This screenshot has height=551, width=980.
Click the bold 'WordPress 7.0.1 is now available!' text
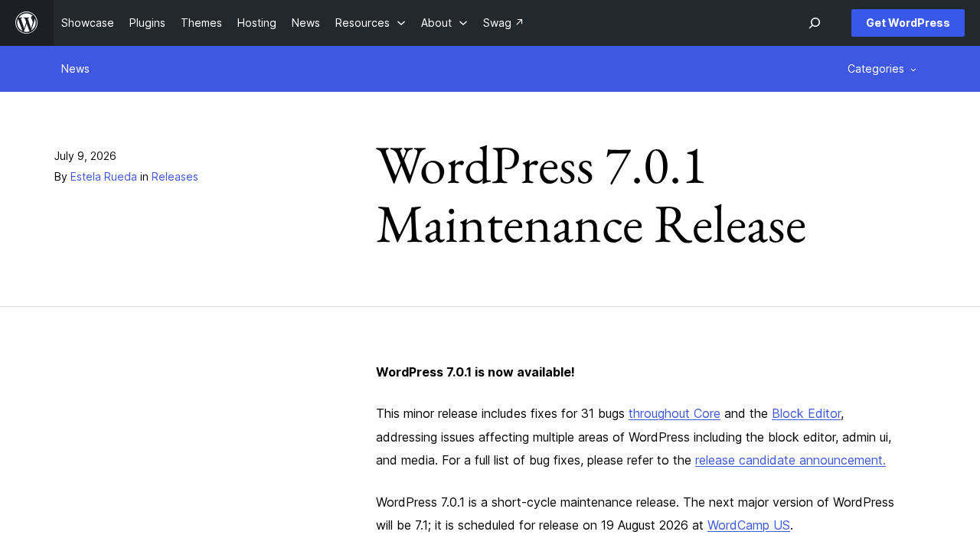coord(475,373)
